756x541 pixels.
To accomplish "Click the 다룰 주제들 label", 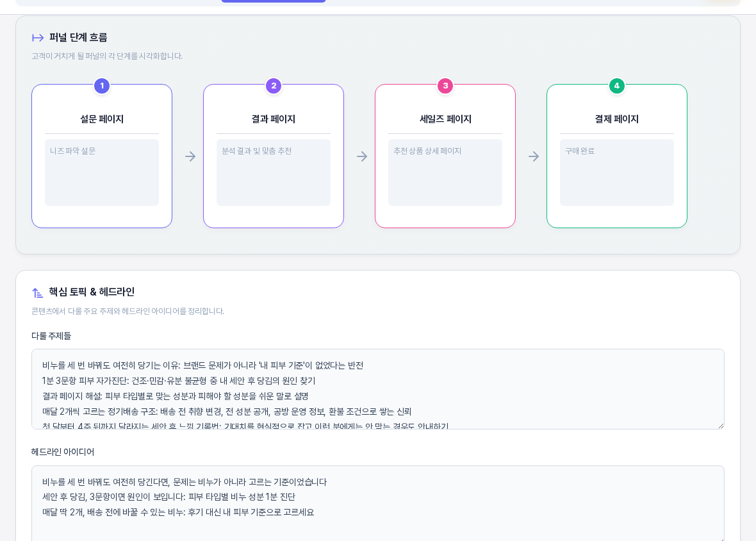I will (x=51, y=336).
